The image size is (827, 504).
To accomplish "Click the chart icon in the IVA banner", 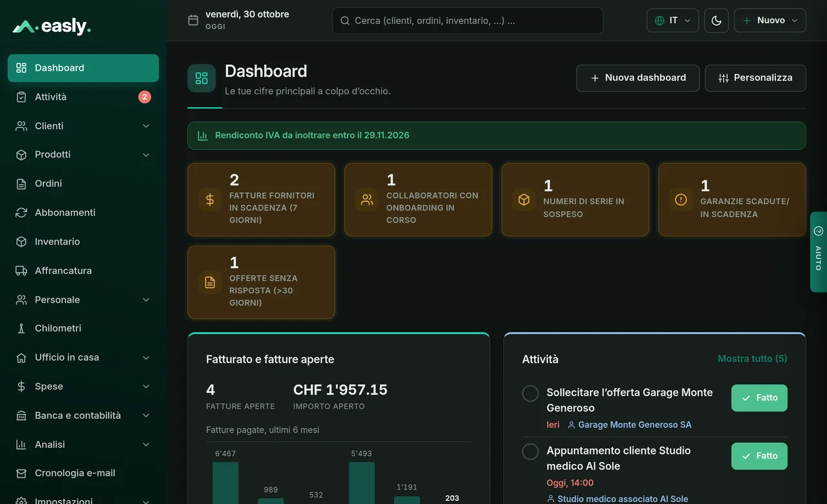I will point(203,136).
